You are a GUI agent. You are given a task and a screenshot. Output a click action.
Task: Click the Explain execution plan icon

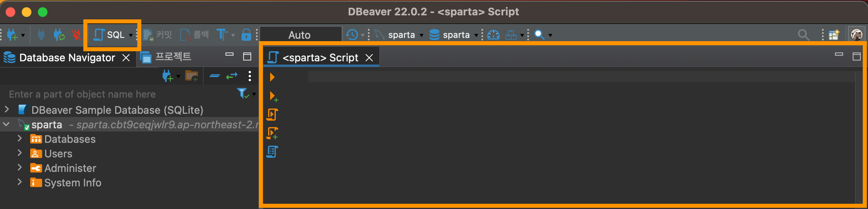[272, 152]
